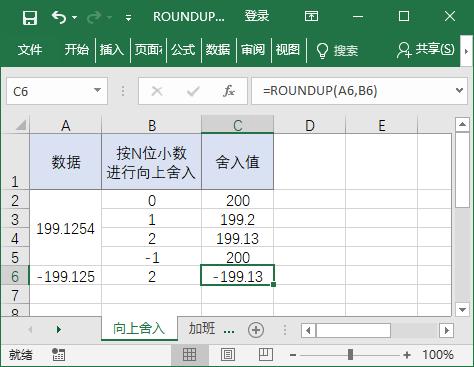The width and height of the screenshot is (474, 367).
Task: Switch to the 数据 ribbon tab
Action: (218, 50)
